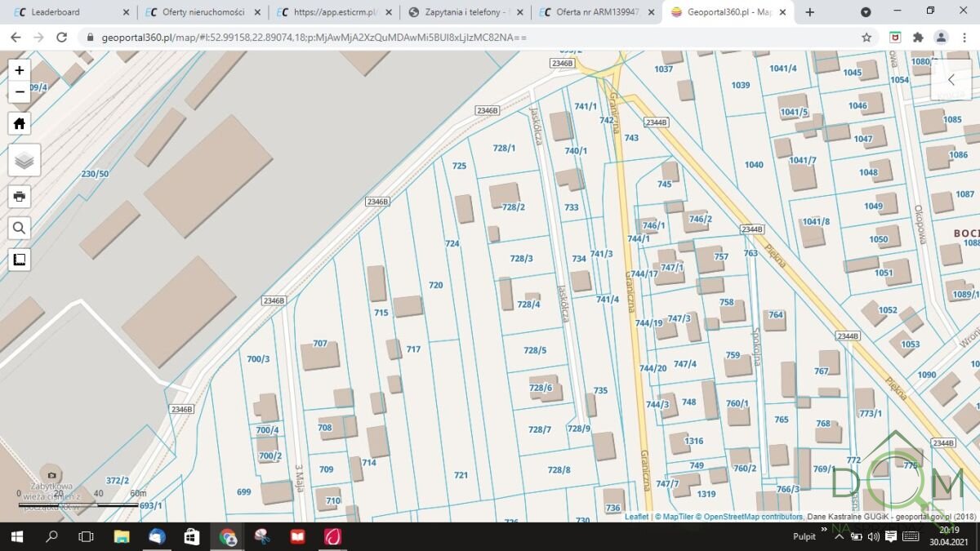Select the measurement ruler tool

pos(20,260)
